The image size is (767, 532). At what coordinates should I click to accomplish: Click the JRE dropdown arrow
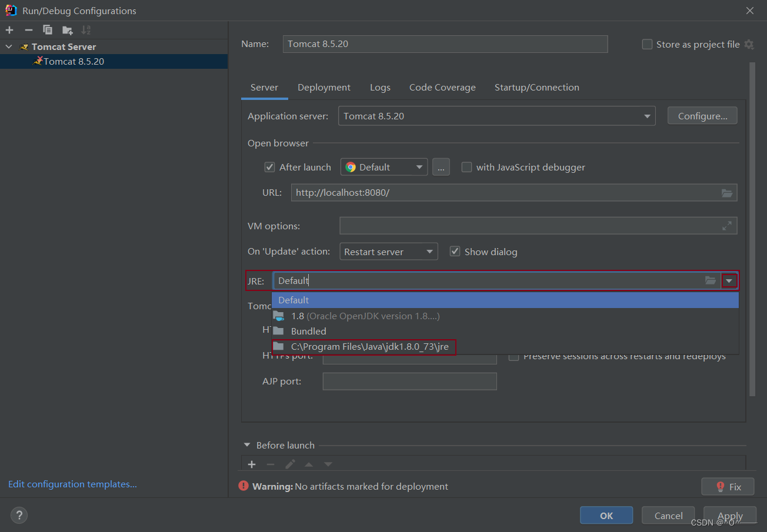tap(729, 281)
